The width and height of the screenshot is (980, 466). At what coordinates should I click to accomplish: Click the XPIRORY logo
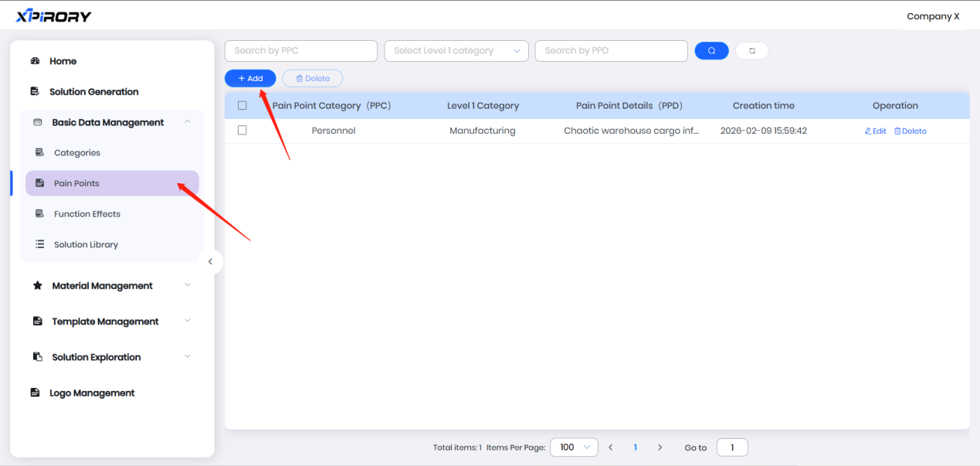pos(53,16)
